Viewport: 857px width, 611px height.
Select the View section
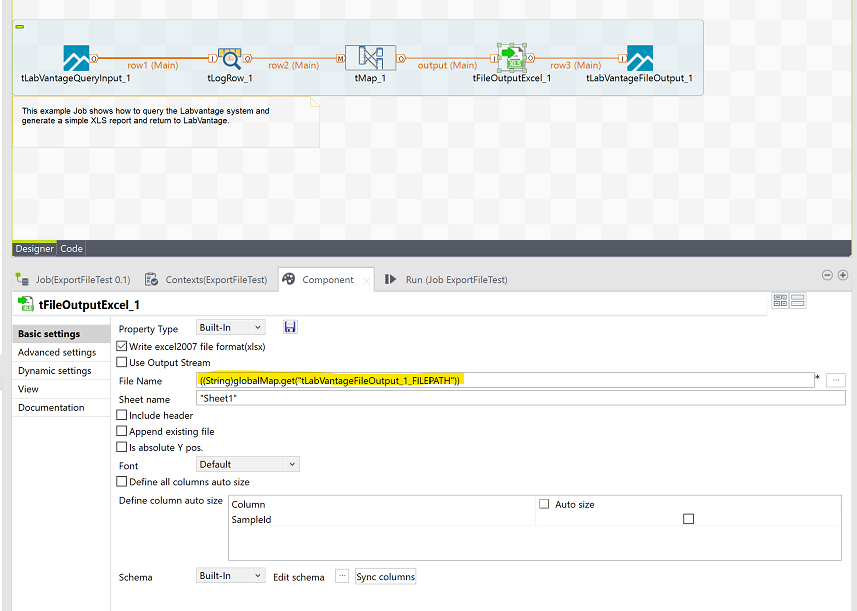coord(61,389)
